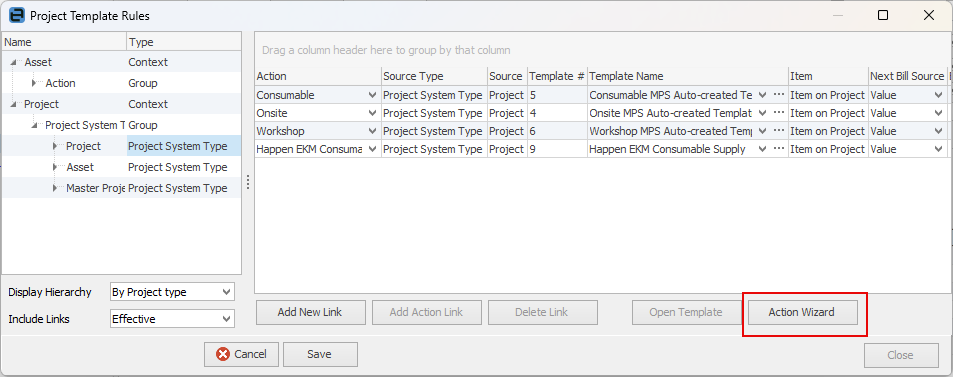Sort grid by Template # column header
This screenshot has height=377, width=953.
557,76
